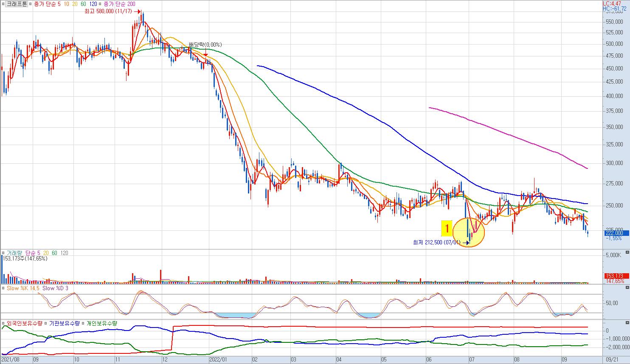The image size is (630, 364).
Task: Select the 120-day price moving average label
Action: coord(93,4)
